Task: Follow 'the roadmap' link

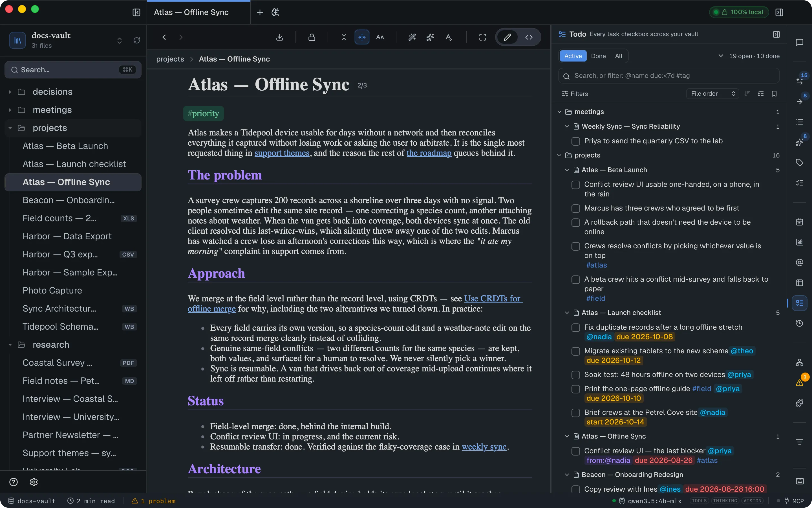Action: 429,153
